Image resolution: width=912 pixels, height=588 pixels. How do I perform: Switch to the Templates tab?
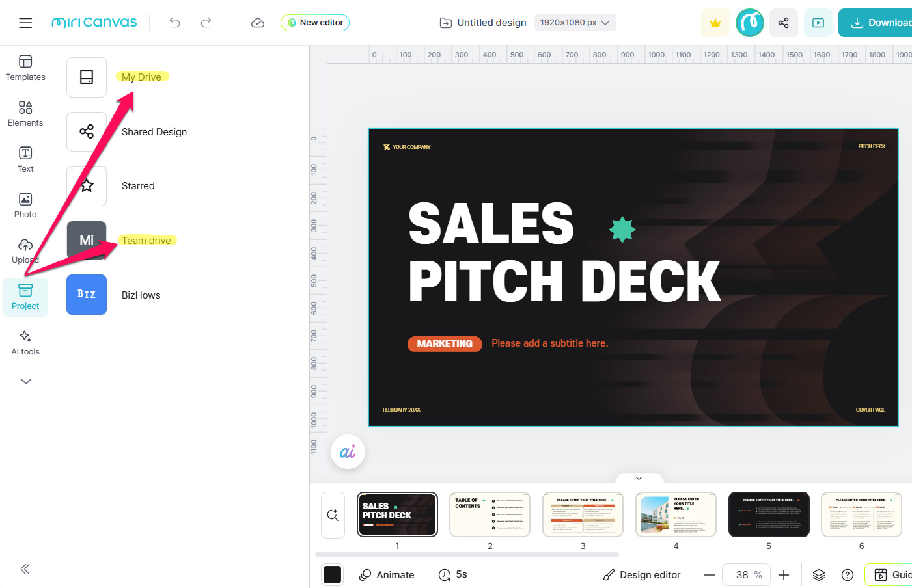pyautogui.click(x=25, y=68)
